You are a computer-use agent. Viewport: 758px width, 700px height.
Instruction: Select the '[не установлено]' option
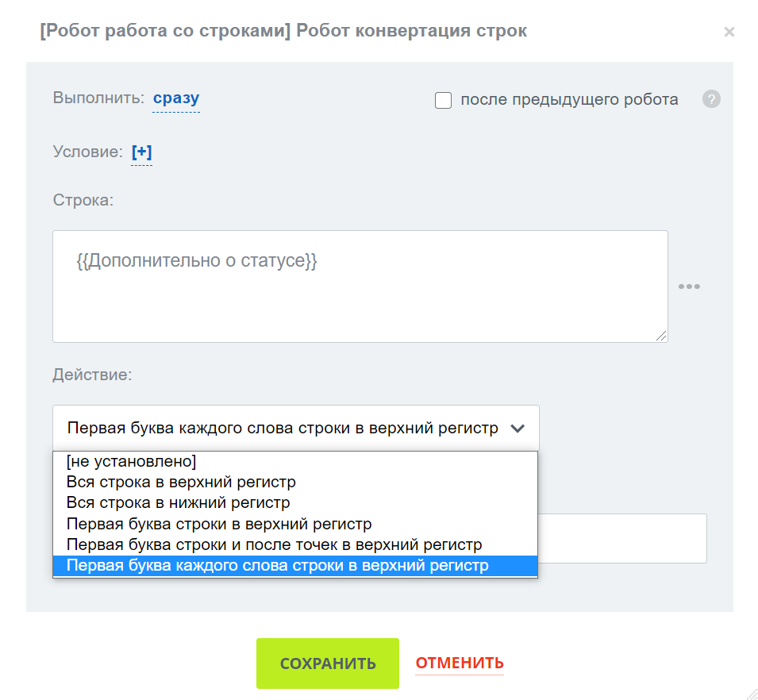coord(131,461)
